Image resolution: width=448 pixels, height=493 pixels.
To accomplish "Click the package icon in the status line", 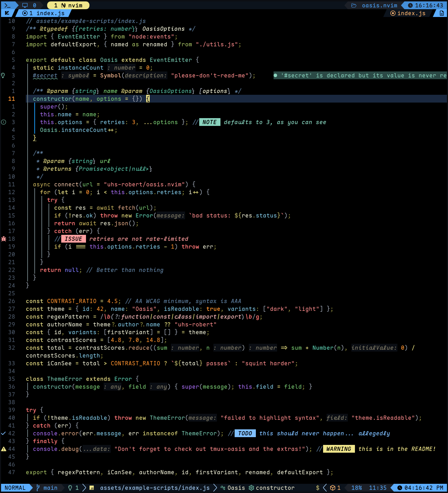I will (333, 488).
